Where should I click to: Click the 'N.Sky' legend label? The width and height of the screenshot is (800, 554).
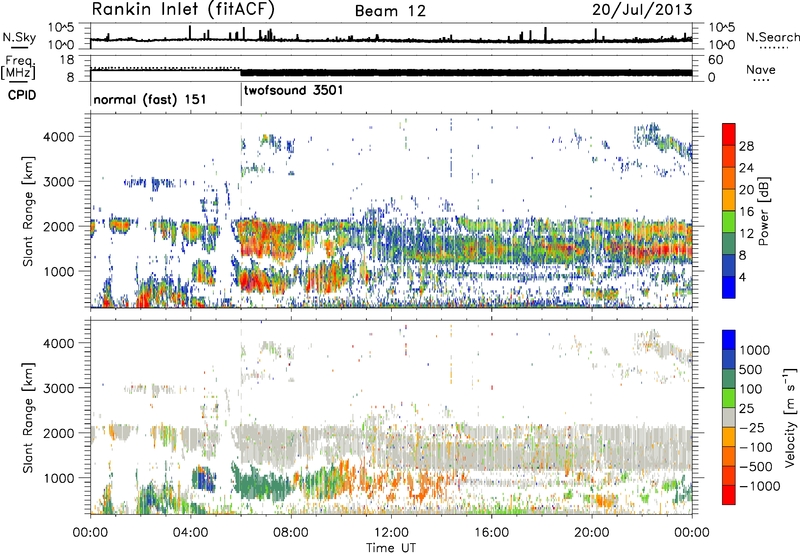pos(19,37)
